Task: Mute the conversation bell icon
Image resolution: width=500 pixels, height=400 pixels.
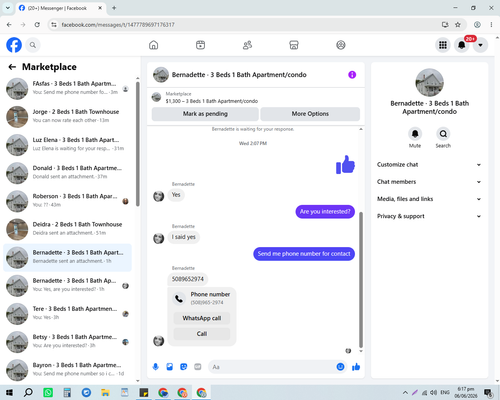Action: [415, 134]
